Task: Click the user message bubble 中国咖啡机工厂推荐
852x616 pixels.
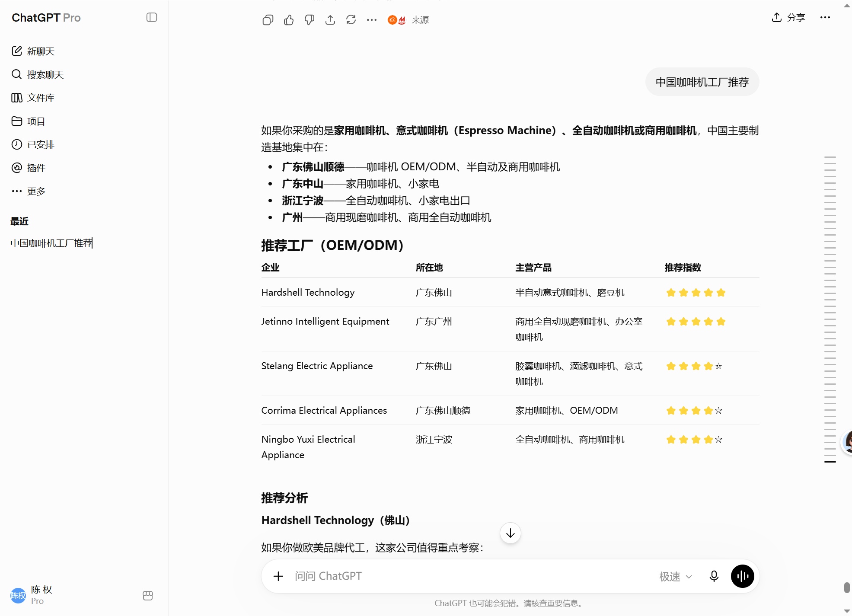Action: 702,82
